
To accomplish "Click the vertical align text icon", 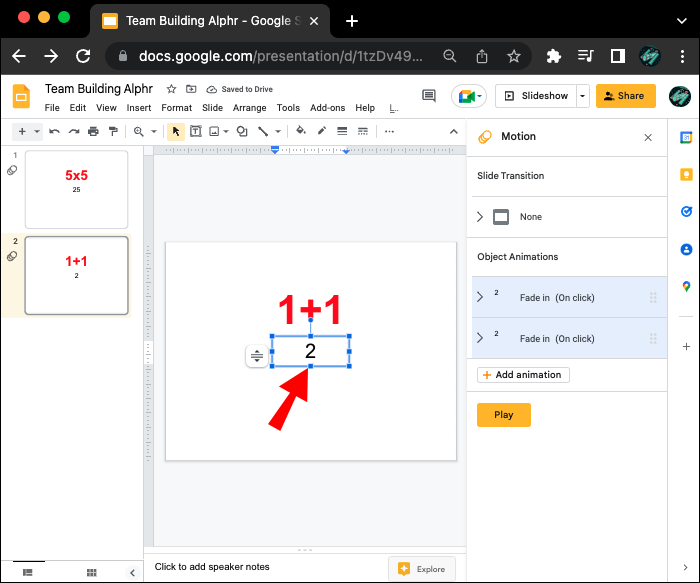I will 257,356.
